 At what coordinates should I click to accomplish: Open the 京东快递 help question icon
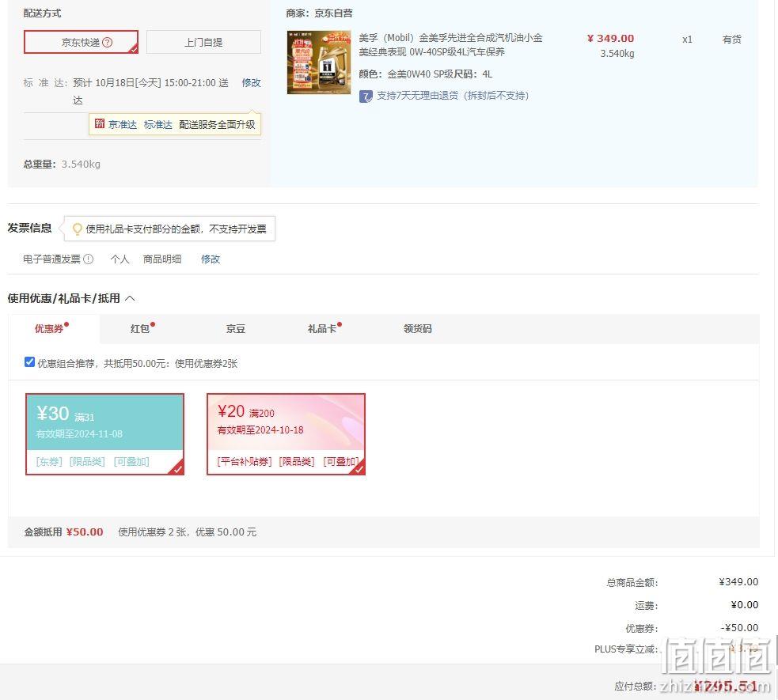pos(107,42)
